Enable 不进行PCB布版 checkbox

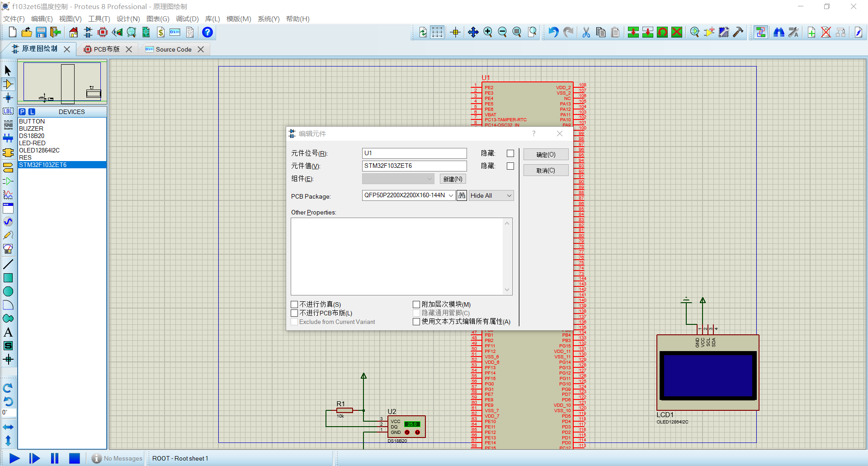click(294, 313)
